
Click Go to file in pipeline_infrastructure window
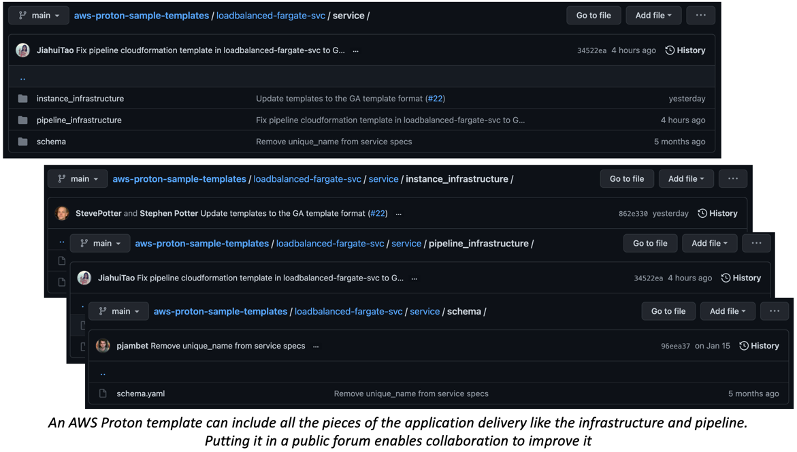point(650,244)
